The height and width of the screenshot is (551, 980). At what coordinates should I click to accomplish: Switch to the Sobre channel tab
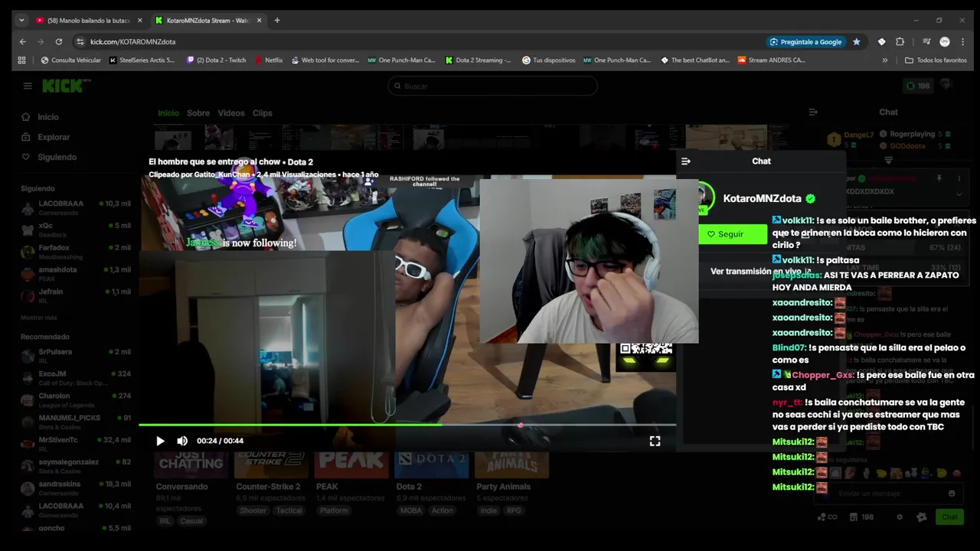198,113
